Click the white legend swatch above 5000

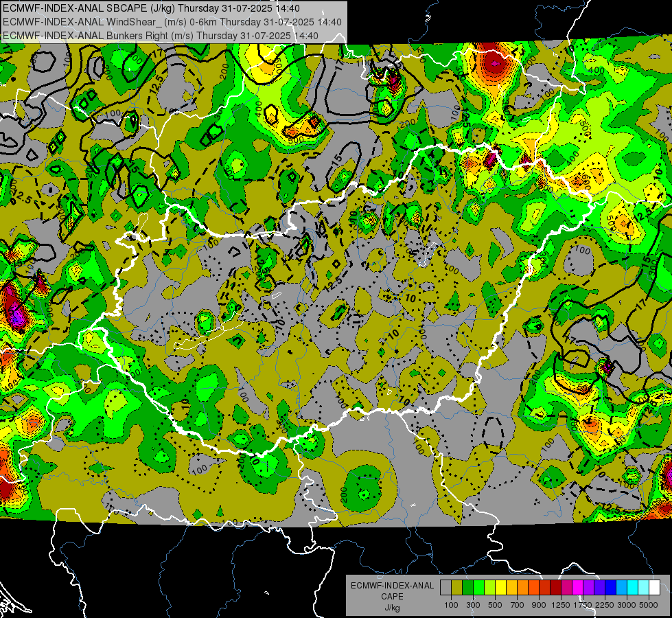[654, 588]
